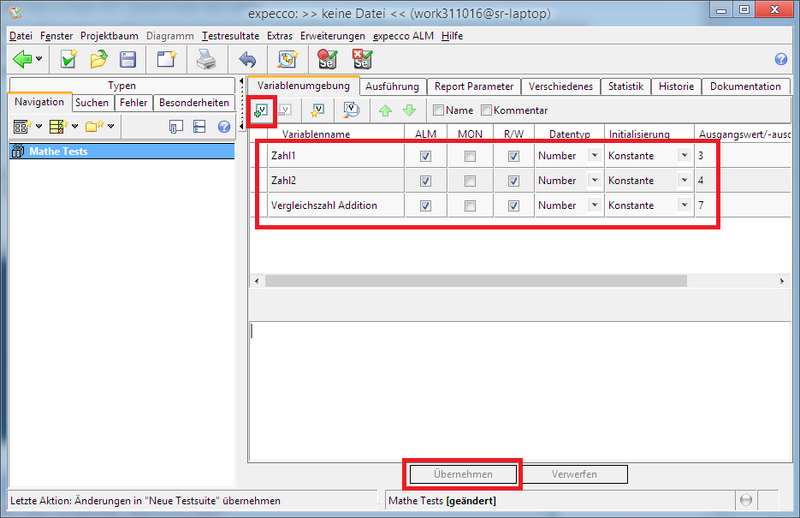Click the Übernehmen button

463,474
